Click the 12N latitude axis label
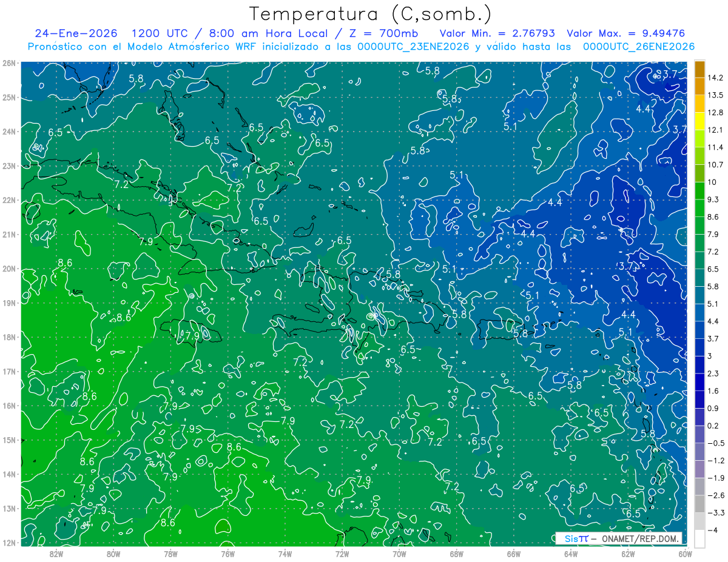Screen dimensions: 728x562 pyautogui.click(x=8, y=543)
